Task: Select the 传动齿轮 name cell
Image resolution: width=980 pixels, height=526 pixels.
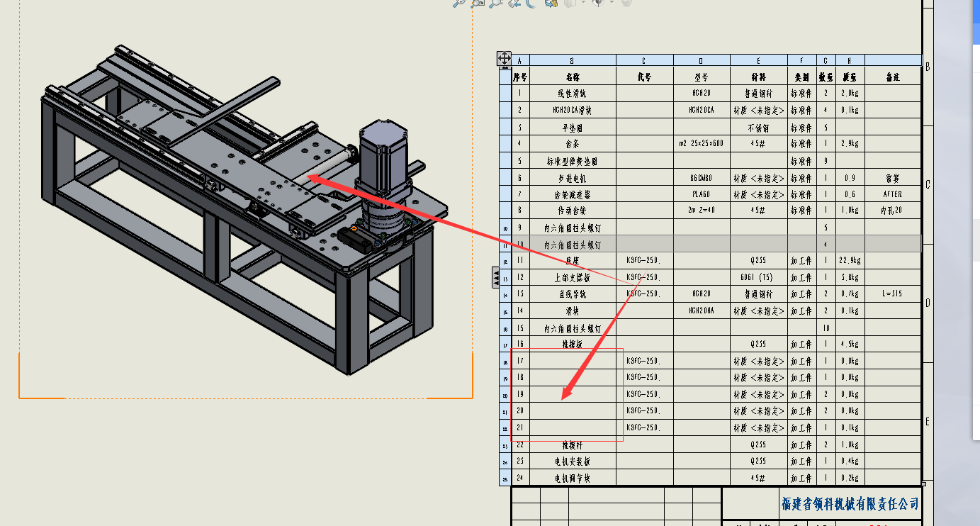Action: [x=573, y=211]
